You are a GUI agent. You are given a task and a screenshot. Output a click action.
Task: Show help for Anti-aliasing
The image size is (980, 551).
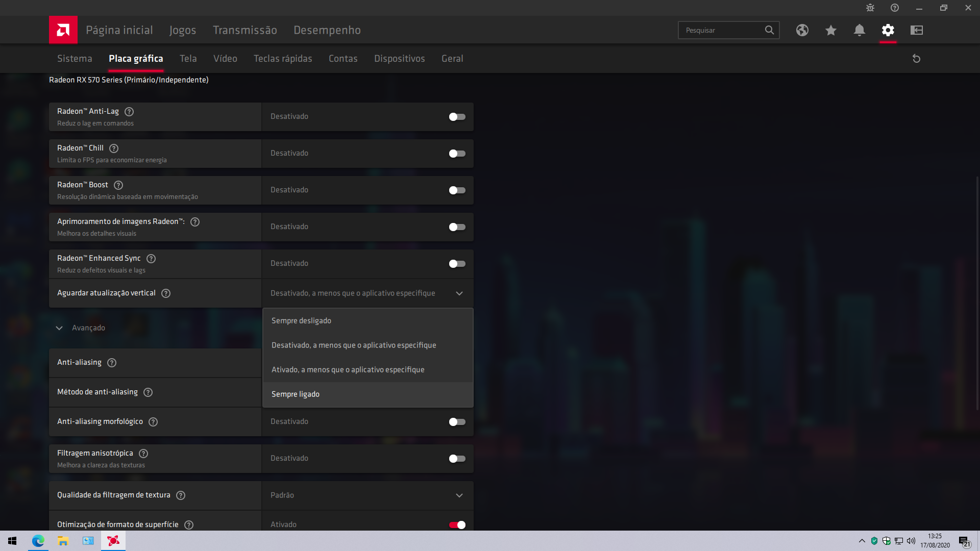point(112,363)
